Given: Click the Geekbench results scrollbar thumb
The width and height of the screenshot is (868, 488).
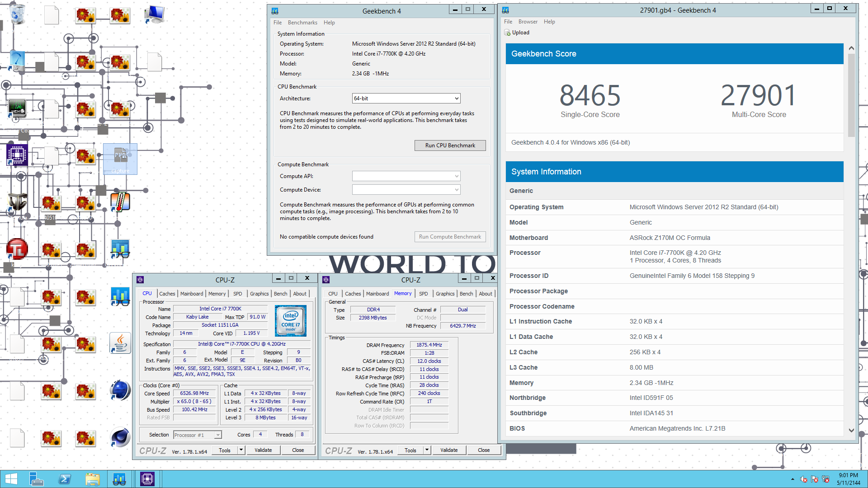Looking at the screenshot, I should [x=851, y=95].
